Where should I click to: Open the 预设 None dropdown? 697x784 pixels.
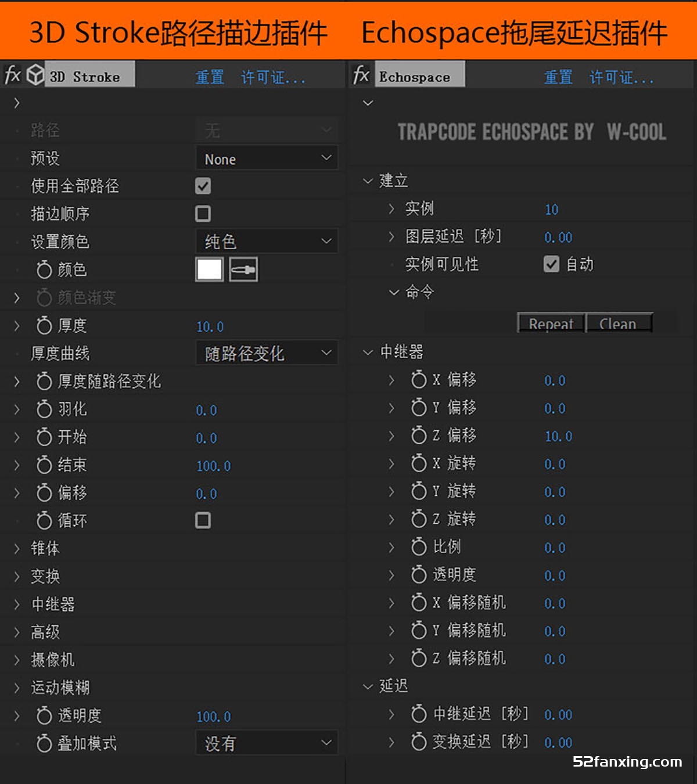[x=267, y=159]
